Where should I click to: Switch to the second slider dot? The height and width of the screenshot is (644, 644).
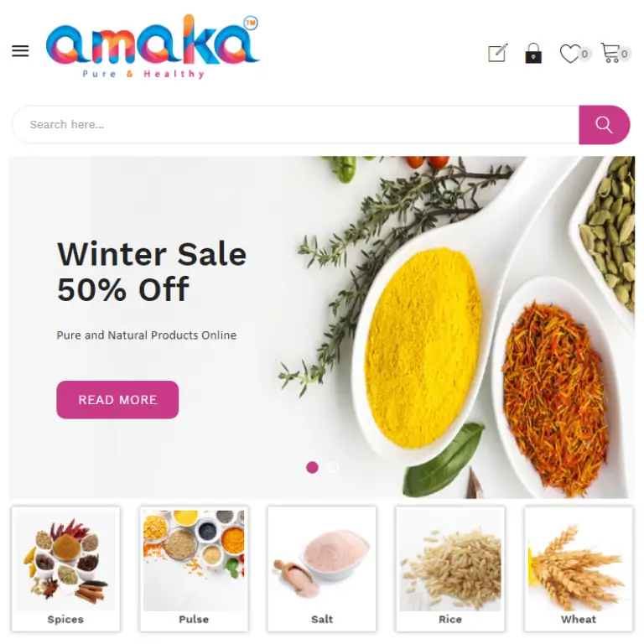(333, 467)
